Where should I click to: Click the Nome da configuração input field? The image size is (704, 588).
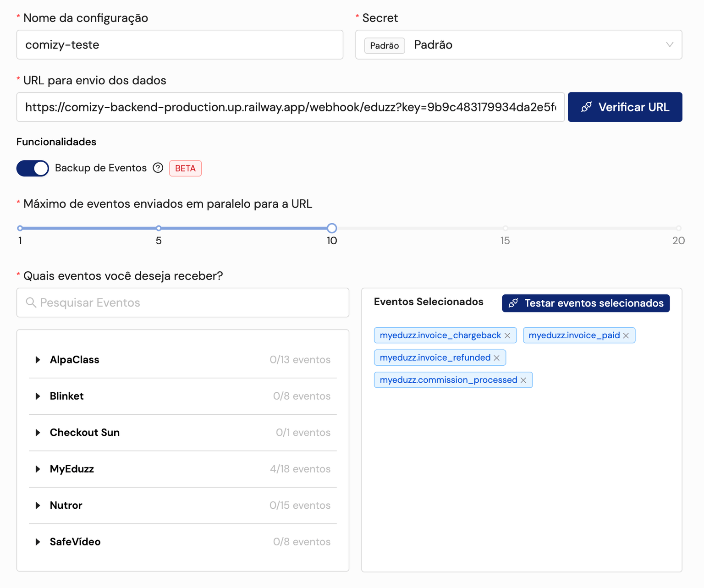pos(180,44)
